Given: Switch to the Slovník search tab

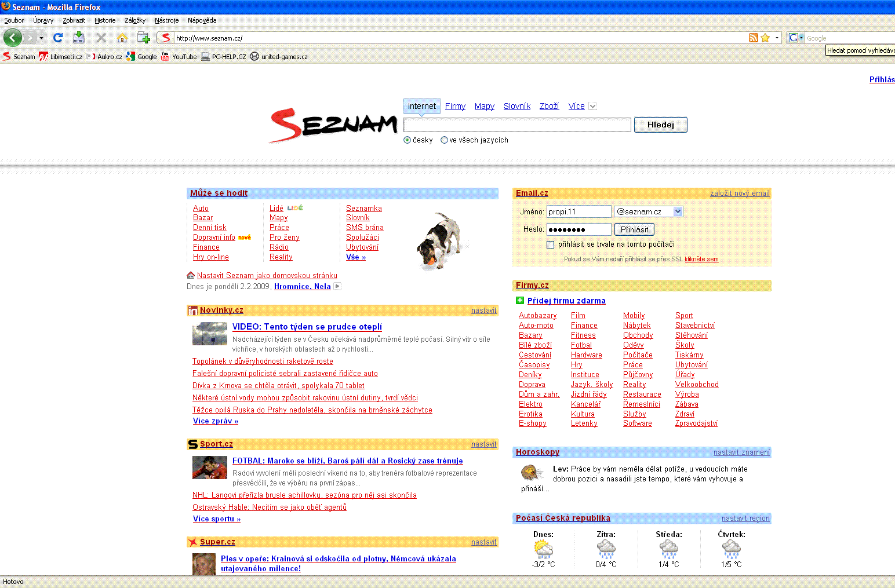Looking at the screenshot, I should [517, 106].
